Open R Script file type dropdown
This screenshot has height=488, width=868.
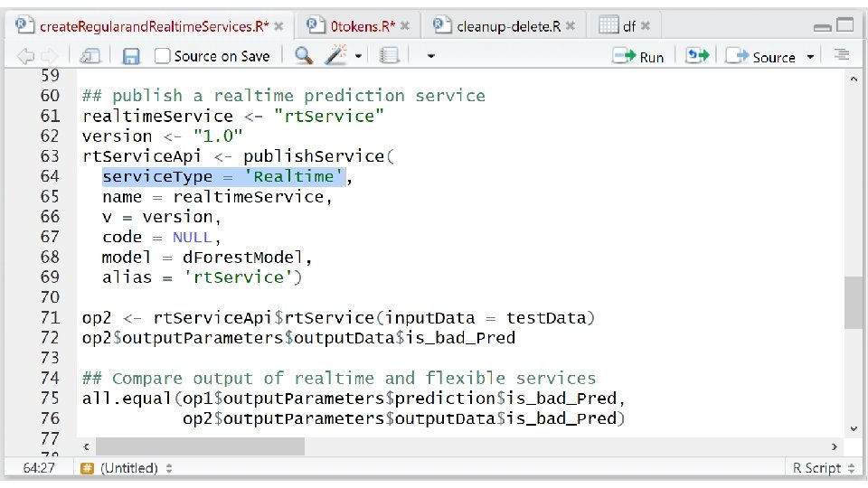(823, 468)
